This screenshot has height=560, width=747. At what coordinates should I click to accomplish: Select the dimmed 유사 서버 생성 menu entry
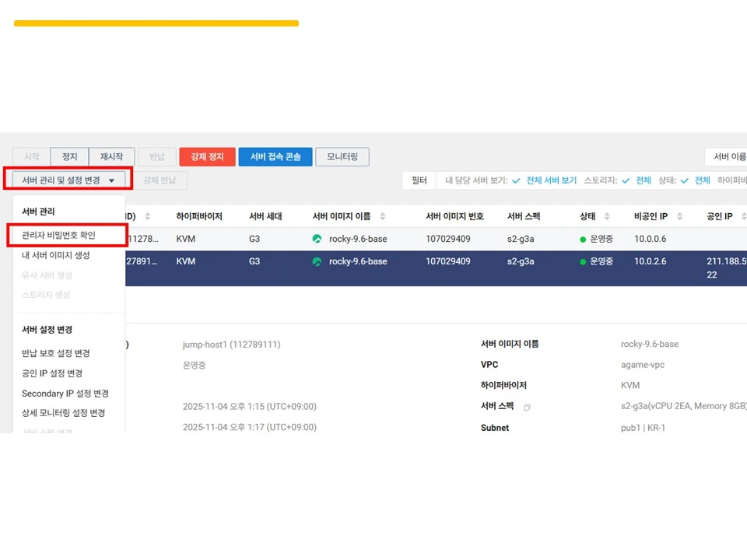point(47,275)
